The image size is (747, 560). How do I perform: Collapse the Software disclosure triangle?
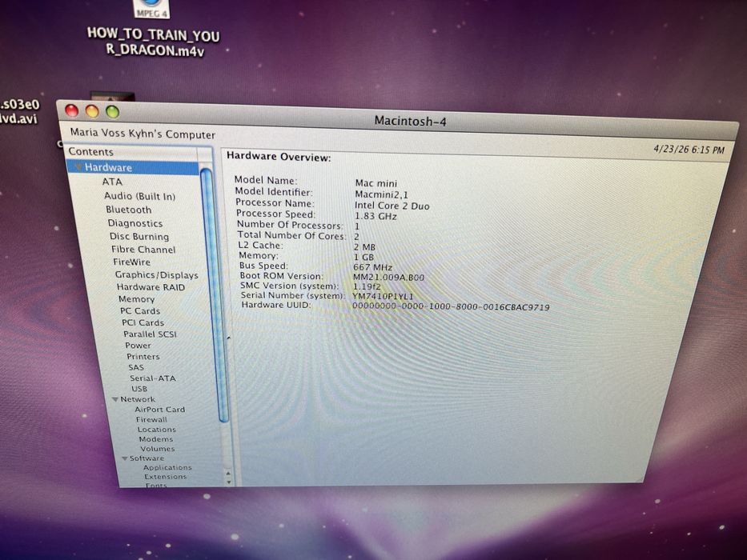[x=125, y=458]
